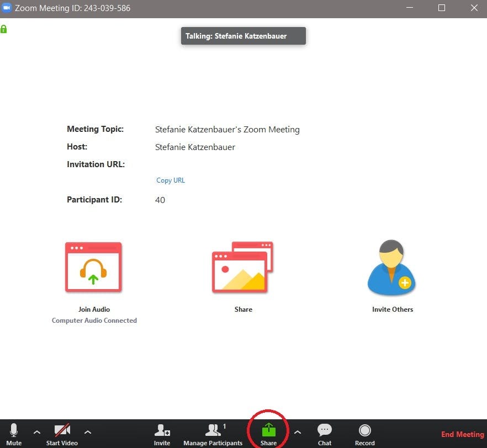Open the Chat panel
Screen dimensions: 487x448
pos(325,434)
